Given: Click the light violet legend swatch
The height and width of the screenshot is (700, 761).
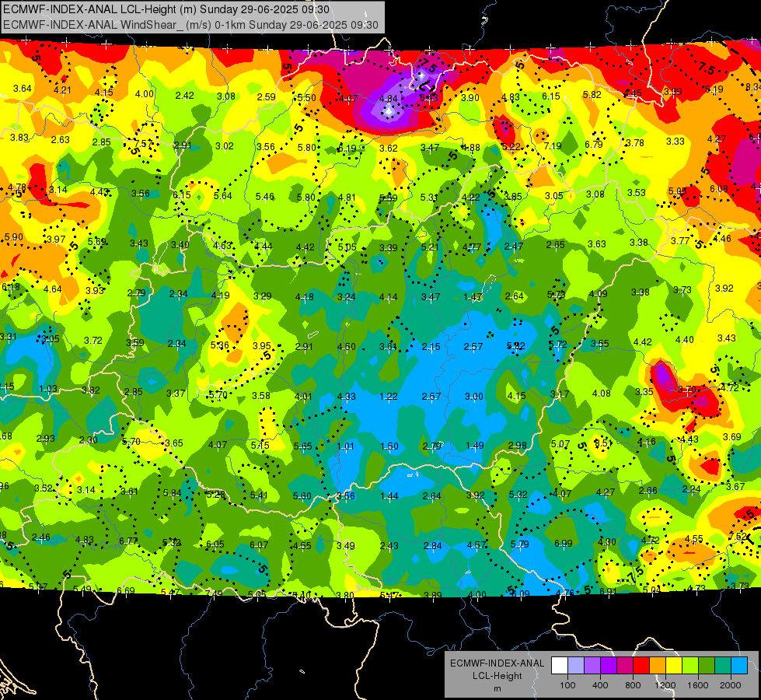Looking at the screenshot, I should [x=592, y=666].
